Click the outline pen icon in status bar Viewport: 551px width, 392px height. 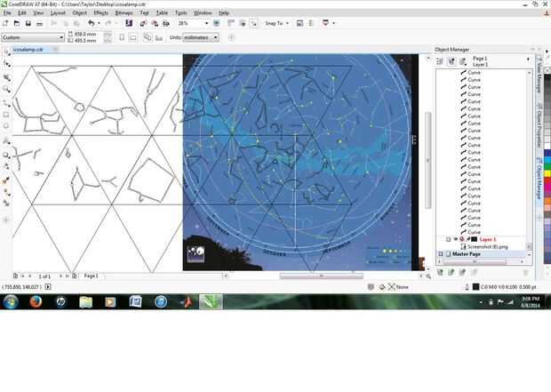coord(467,287)
